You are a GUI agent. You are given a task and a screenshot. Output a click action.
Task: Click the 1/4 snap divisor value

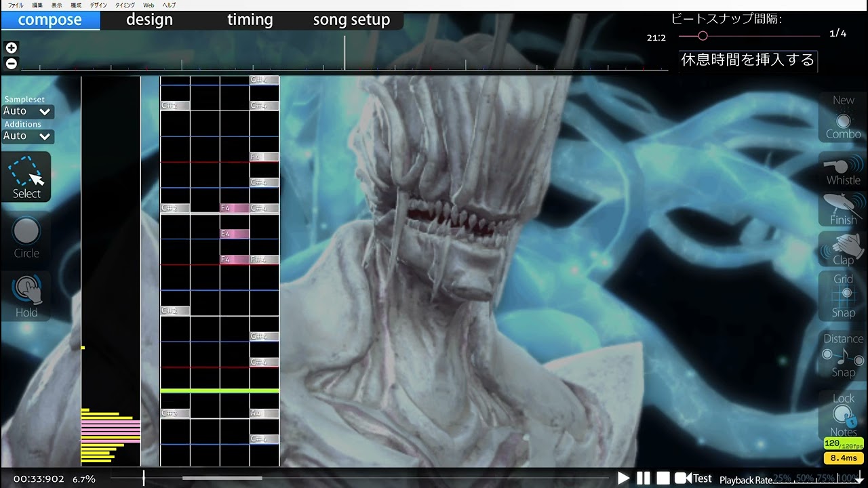click(x=838, y=33)
